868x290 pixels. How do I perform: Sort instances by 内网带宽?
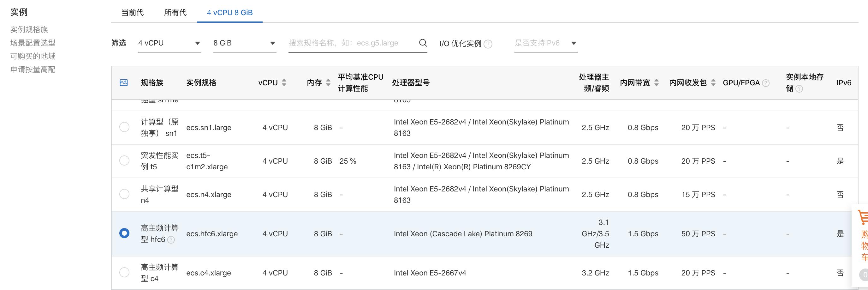[657, 82]
